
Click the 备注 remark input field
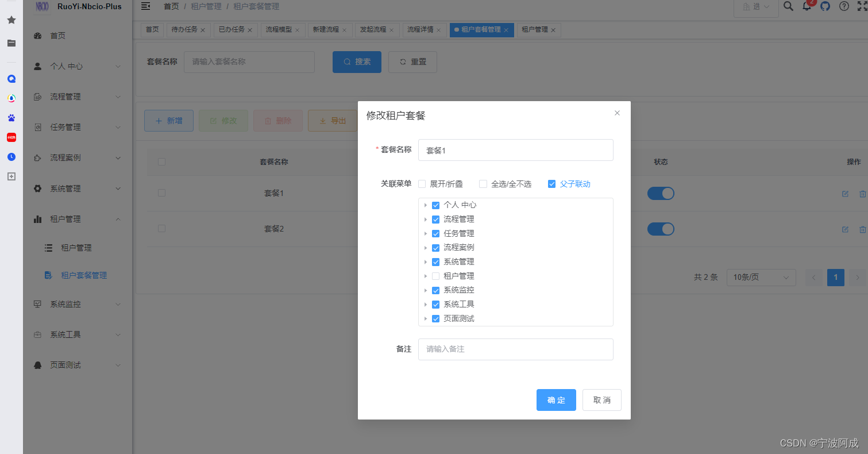pyautogui.click(x=515, y=349)
